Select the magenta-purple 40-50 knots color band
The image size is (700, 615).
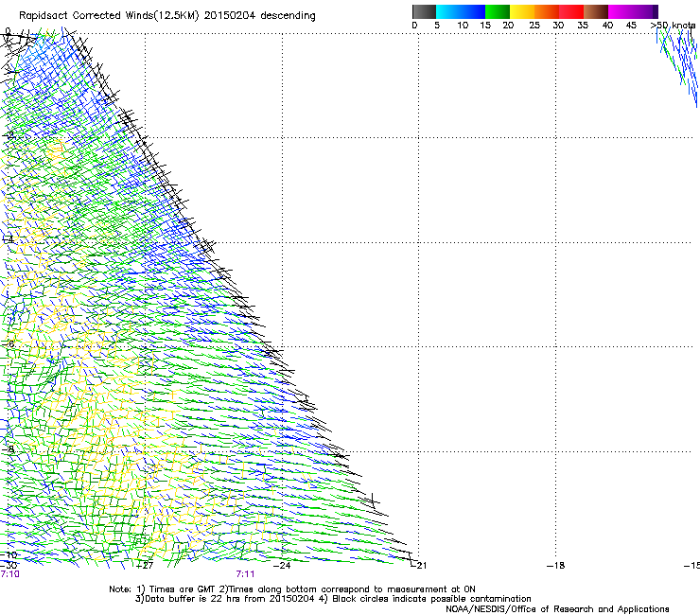[x=633, y=11]
